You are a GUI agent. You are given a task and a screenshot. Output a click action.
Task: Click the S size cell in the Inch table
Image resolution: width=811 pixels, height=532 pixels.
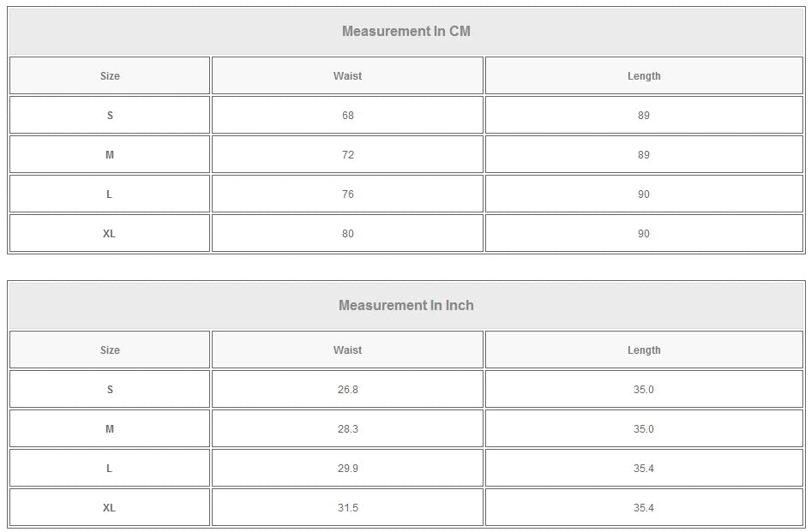[x=110, y=390]
